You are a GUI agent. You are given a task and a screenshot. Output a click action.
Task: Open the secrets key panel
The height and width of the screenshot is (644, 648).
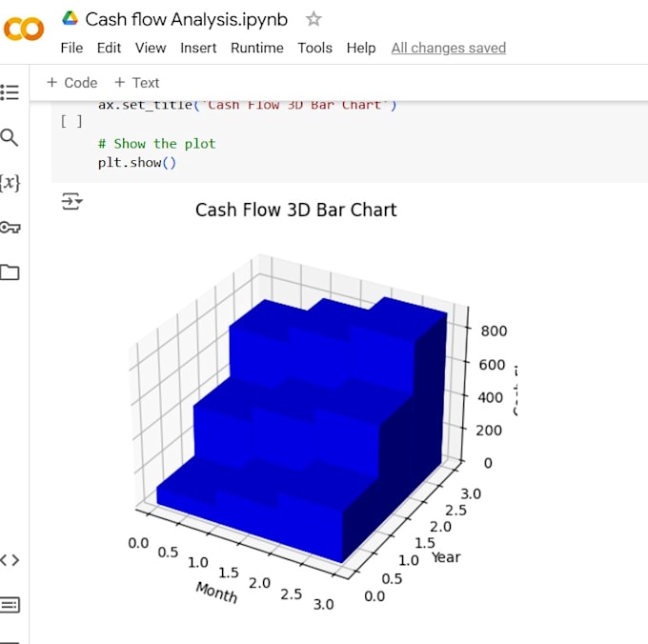(x=10, y=227)
